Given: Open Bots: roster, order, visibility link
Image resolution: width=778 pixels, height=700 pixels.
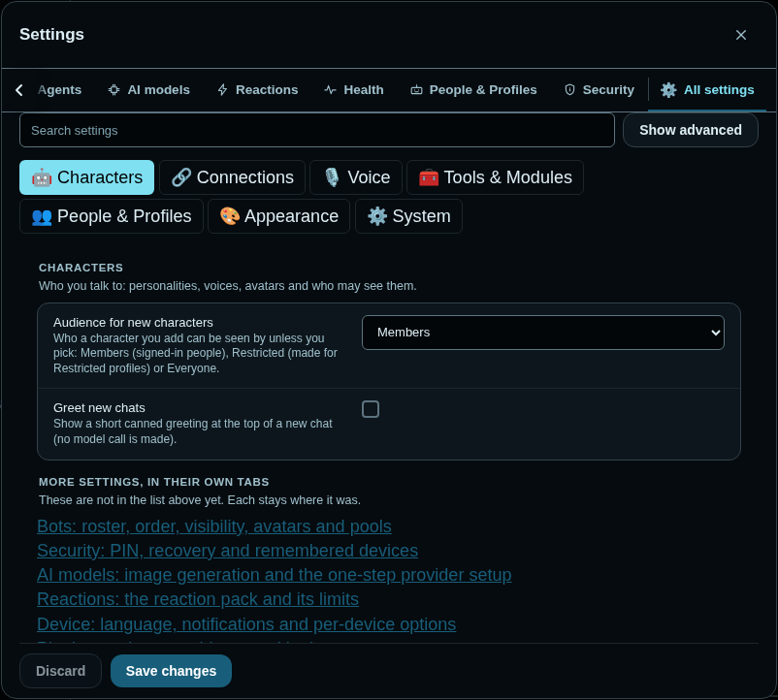Looking at the screenshot, I should [214, 526].
